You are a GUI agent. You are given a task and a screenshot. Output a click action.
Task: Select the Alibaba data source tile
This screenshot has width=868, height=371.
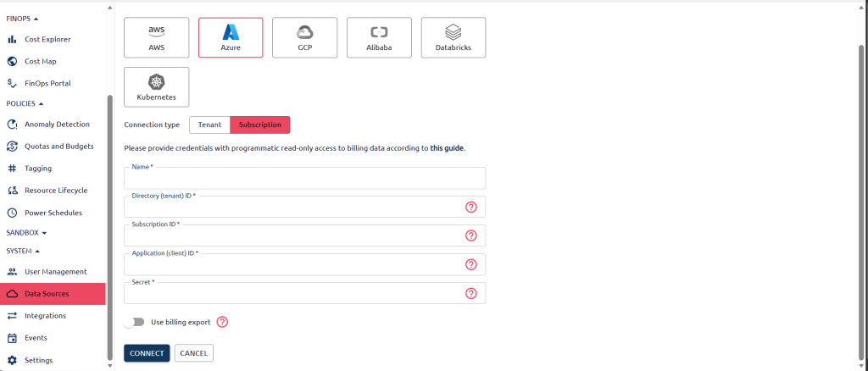tap(379, 37)
